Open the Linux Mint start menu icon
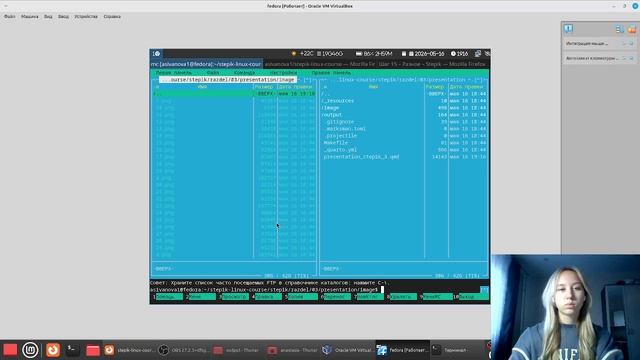The width and height of the screenshot is (640, 360). (x=30, y=350)
